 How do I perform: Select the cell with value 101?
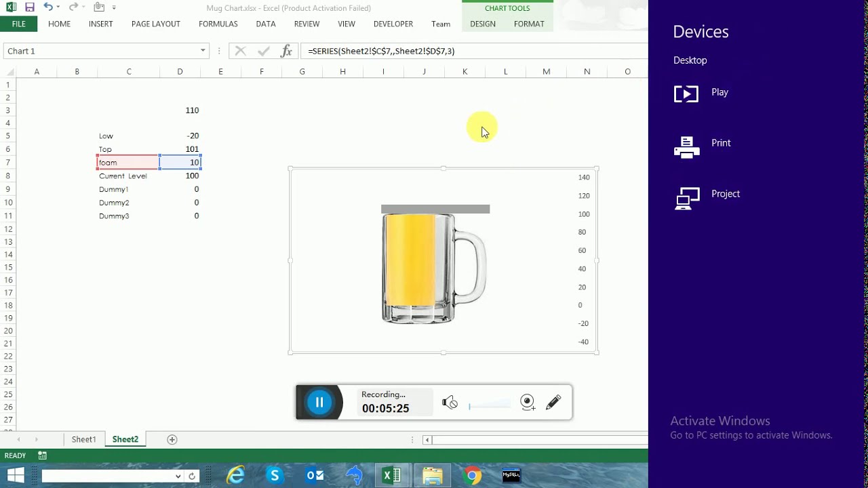pos(180,149)
